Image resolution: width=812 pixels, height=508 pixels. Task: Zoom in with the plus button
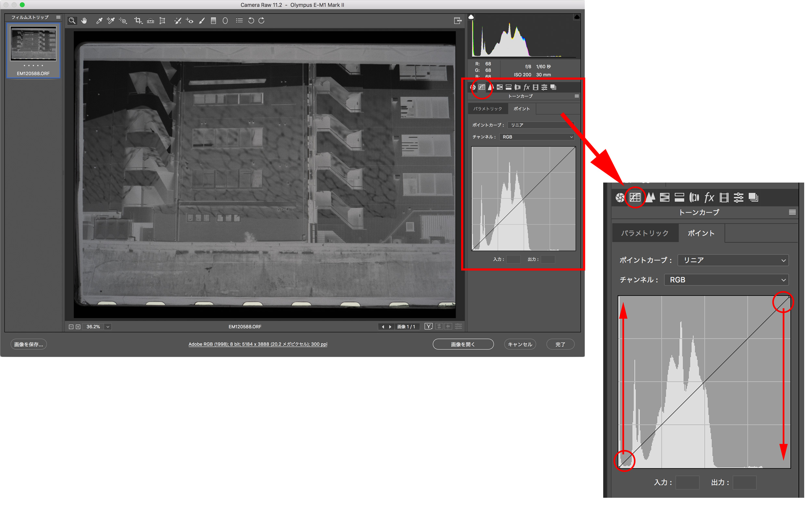(x=78, y=327)
